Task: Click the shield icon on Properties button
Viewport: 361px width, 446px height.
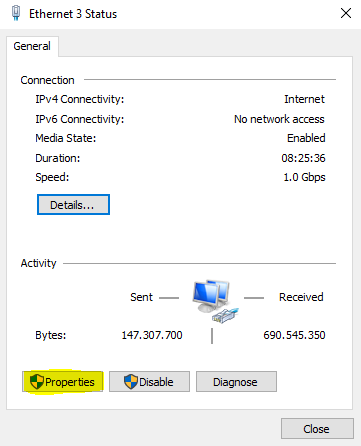Action: coord(37,381)
